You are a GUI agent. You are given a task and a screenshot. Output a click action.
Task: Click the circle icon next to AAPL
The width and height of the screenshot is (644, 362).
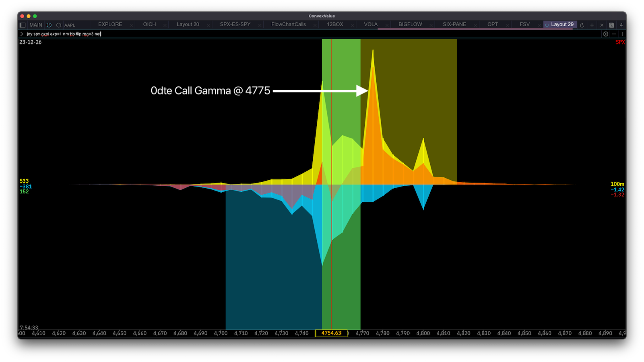59,25
